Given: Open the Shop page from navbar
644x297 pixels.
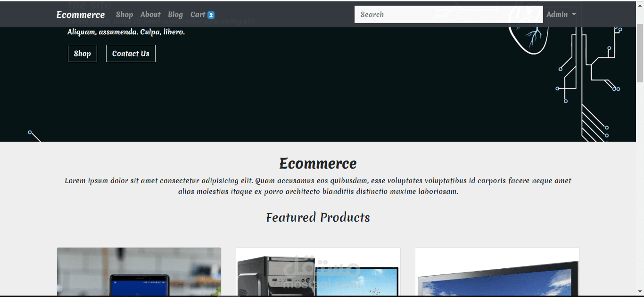Looking at the screenshot, I should tap(124, 15).
